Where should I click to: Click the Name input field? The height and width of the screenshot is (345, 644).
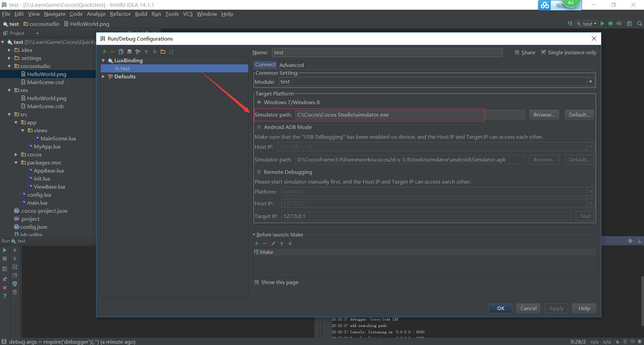click(387, 52)
